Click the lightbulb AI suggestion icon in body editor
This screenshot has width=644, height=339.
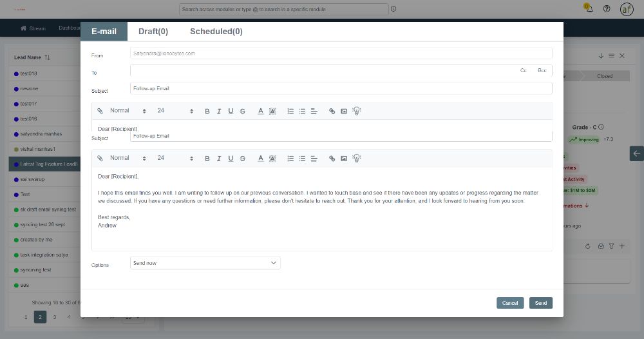[356, 158]
